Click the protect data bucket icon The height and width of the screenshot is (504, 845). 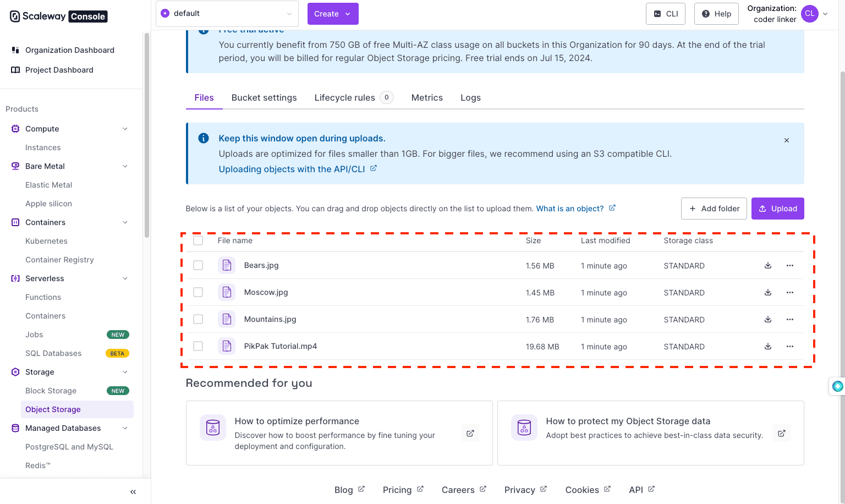tap(524, 428)
